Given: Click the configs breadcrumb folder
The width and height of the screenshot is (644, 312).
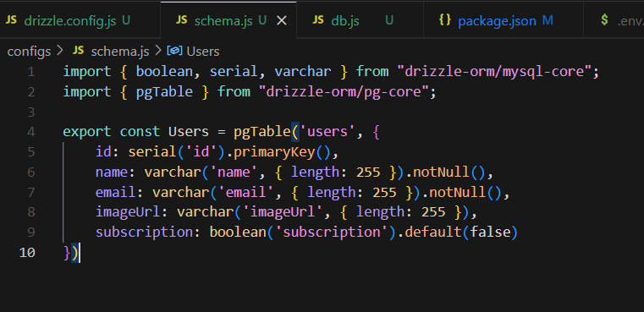Looking at the screenshot, I should pos(29,52).
